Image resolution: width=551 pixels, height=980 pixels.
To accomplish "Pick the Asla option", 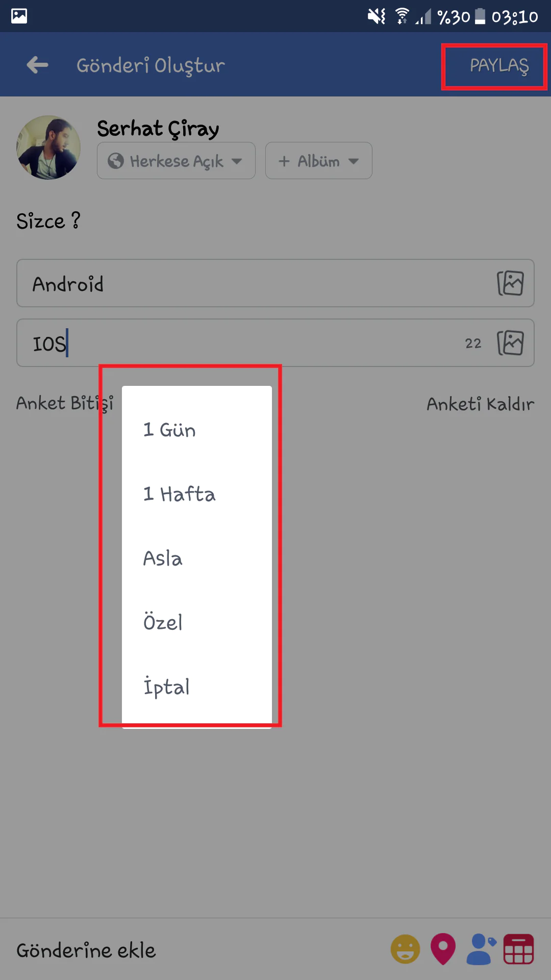I will [x=163, y=558].
